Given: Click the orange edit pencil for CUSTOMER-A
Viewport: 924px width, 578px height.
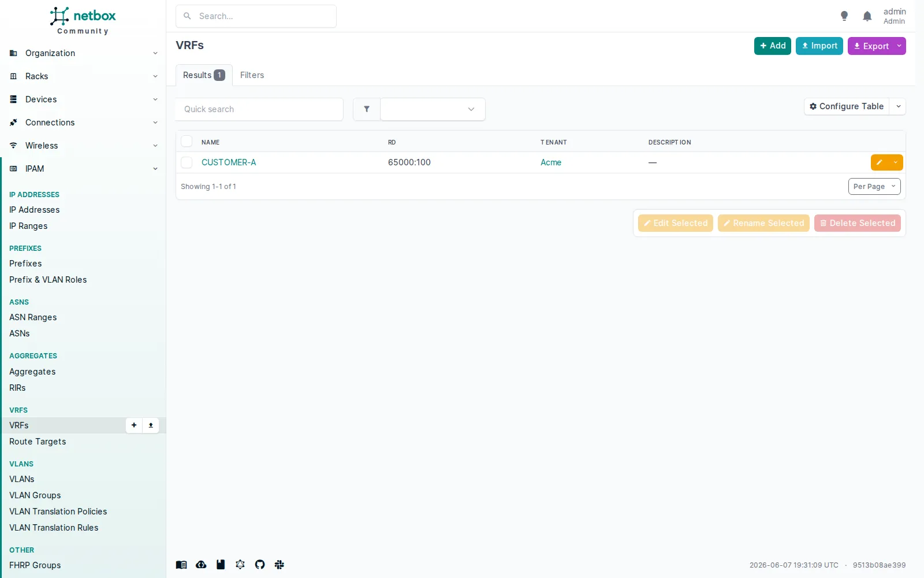Looking at the screenshot, I should pos(880,162).
